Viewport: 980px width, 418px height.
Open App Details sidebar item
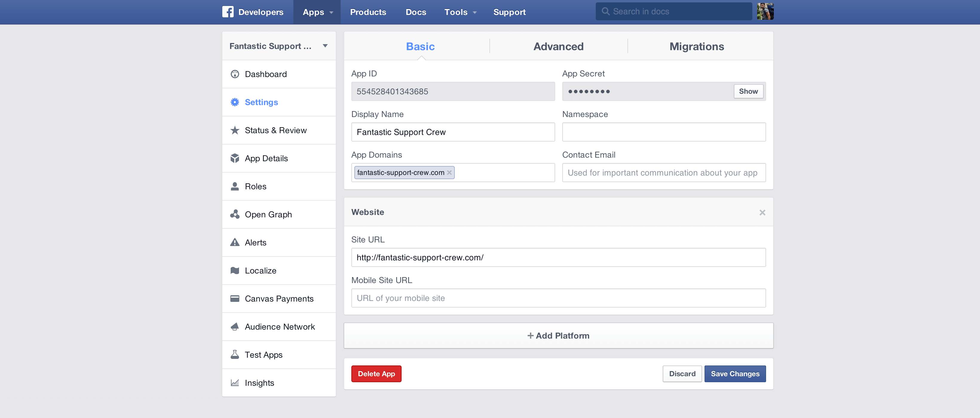coord(279,159)
